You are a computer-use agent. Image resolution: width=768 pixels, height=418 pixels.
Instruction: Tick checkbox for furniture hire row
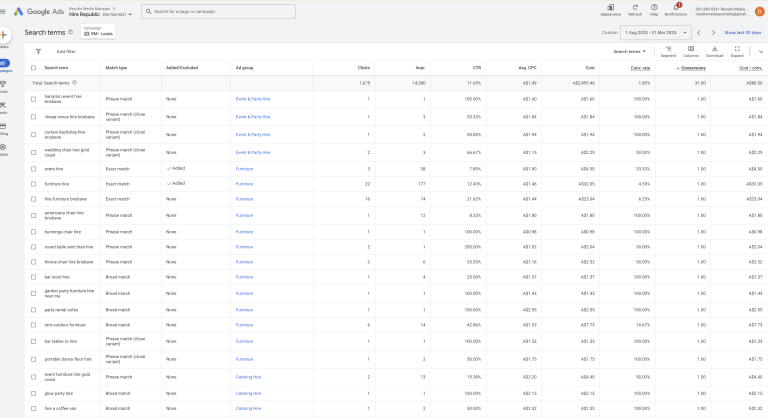[x=33, y=184]
